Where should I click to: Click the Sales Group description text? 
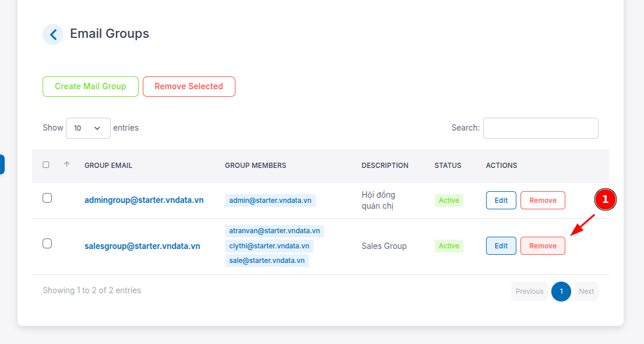coord(384,246)
